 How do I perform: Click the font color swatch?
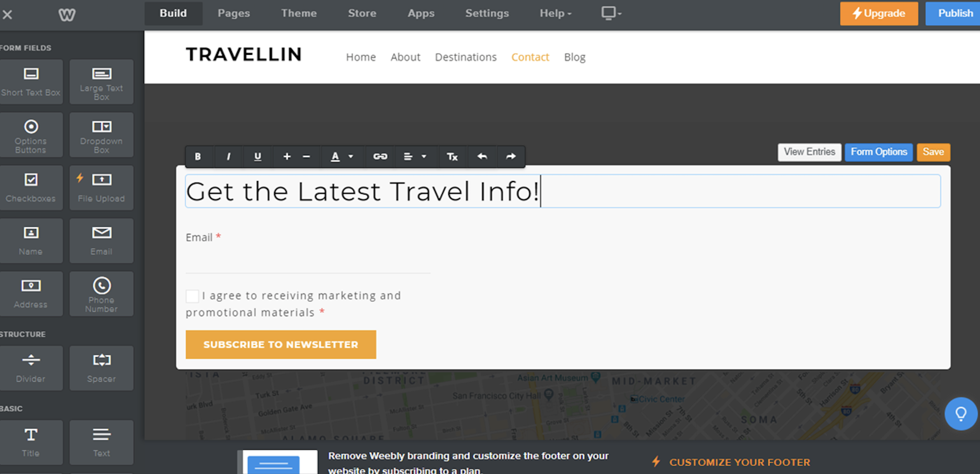[336, 156]
